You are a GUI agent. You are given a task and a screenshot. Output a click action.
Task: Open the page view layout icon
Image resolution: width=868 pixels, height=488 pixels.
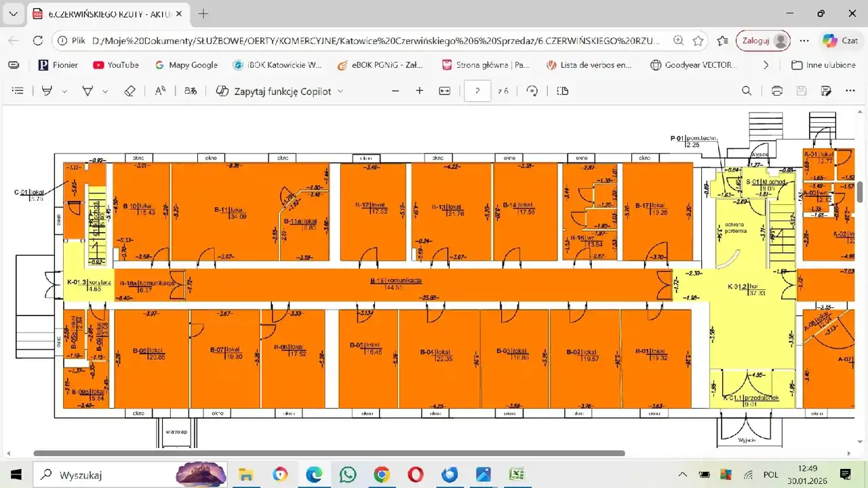562,91
